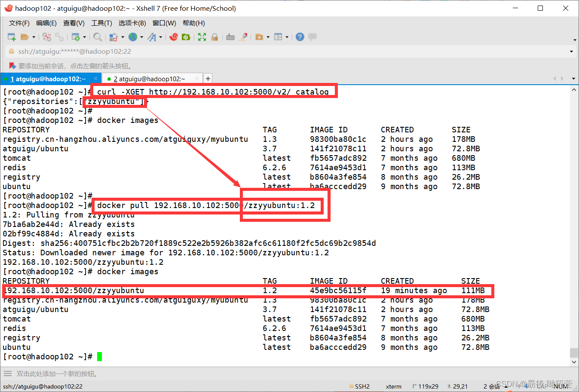Image resolution: width=579 pixels, height=392 pixels.
Task: Expand the layout icon dropdown arrow
Action: 287,37
